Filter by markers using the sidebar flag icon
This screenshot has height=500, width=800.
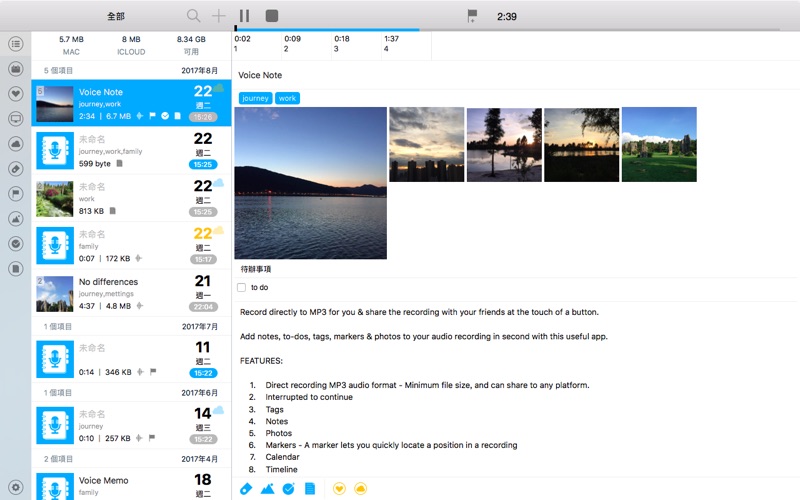point(16,194)
